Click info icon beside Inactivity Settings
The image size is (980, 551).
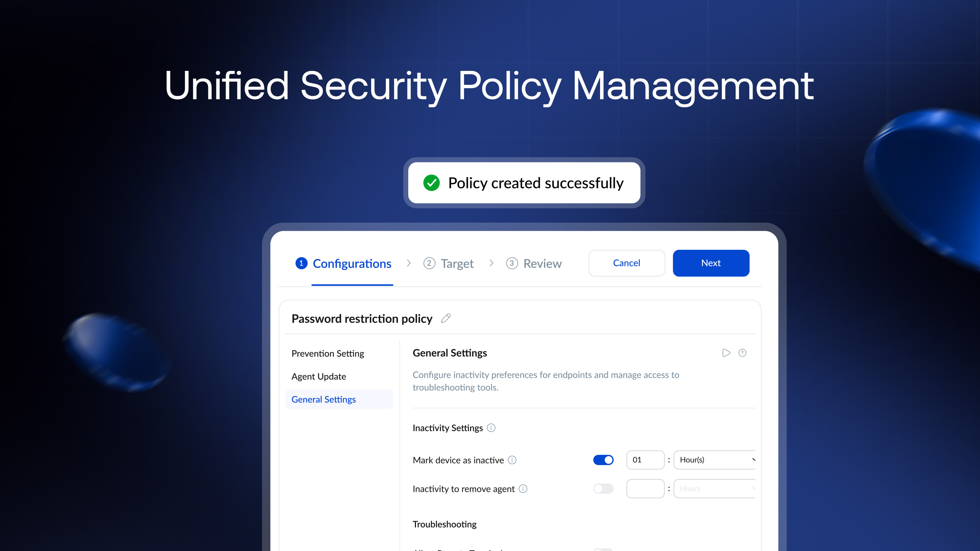[491, 428]
